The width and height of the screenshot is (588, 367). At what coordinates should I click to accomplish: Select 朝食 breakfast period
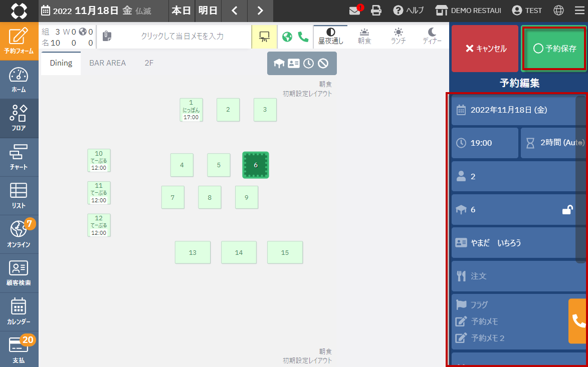click(364, 37)
